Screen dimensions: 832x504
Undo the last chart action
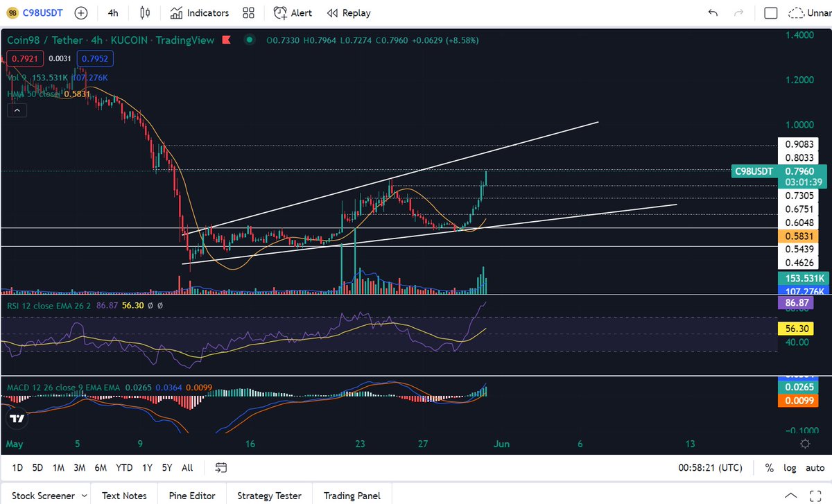713,12
